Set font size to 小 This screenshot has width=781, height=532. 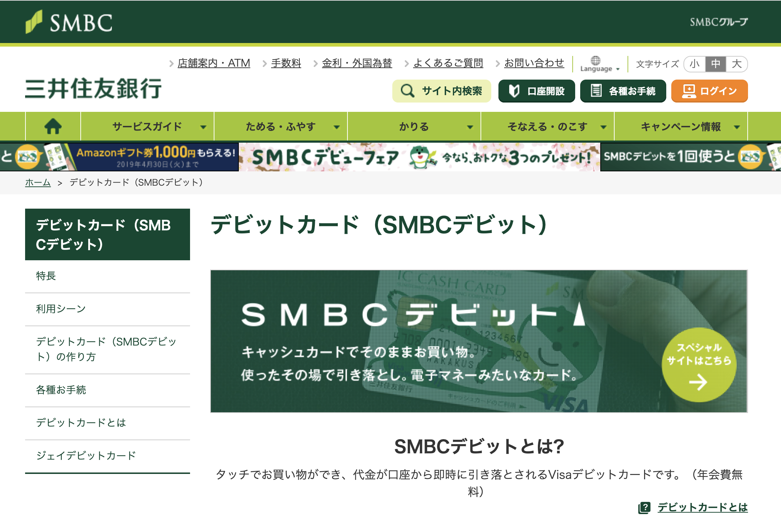point(695,64)
